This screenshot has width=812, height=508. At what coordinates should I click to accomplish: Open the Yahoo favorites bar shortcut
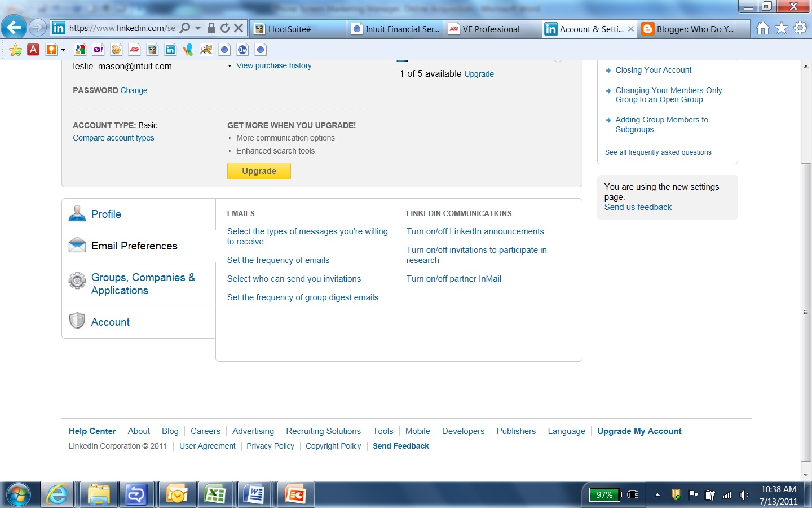[98, 50]
